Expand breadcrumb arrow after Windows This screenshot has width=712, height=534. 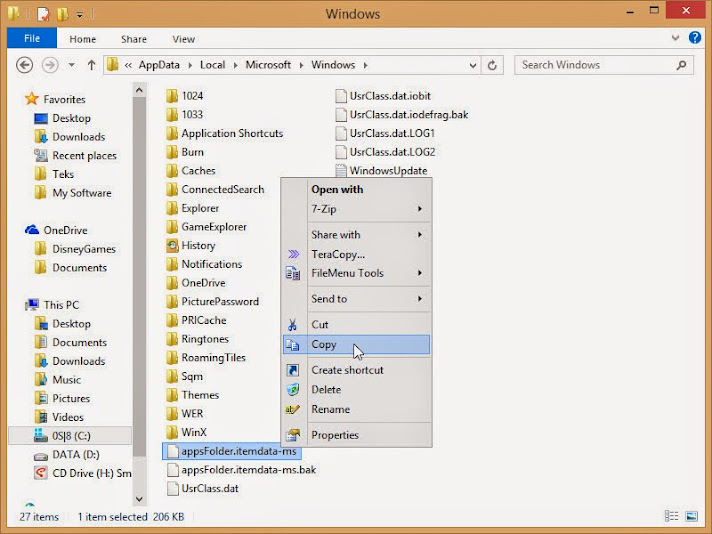tap(366, 65)
